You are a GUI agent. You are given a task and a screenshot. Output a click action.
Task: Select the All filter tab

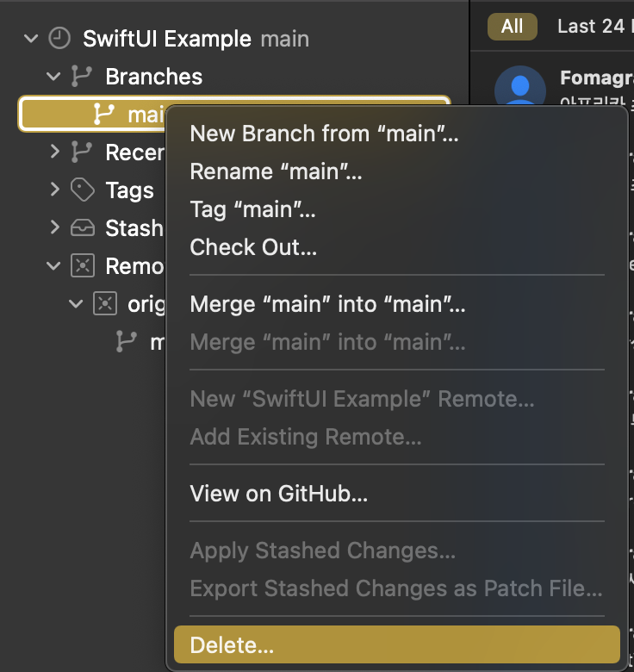point(512,26)
